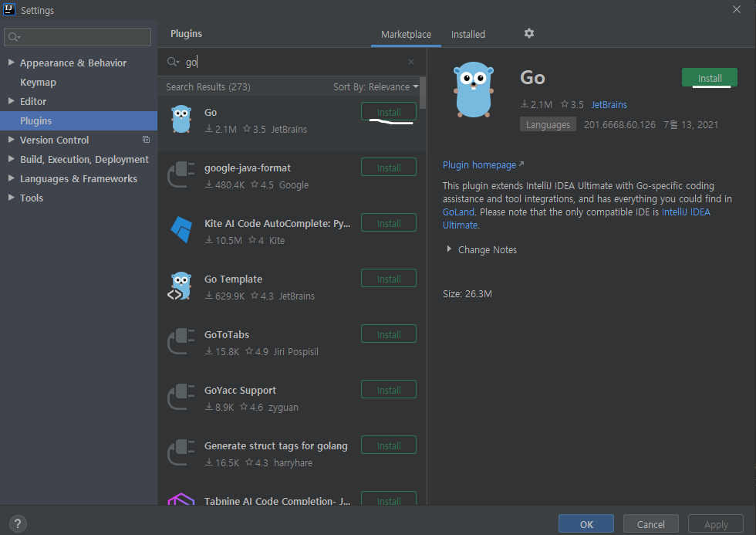Click the Languages tag in details
756x535 pixels.
pos(548,124)
